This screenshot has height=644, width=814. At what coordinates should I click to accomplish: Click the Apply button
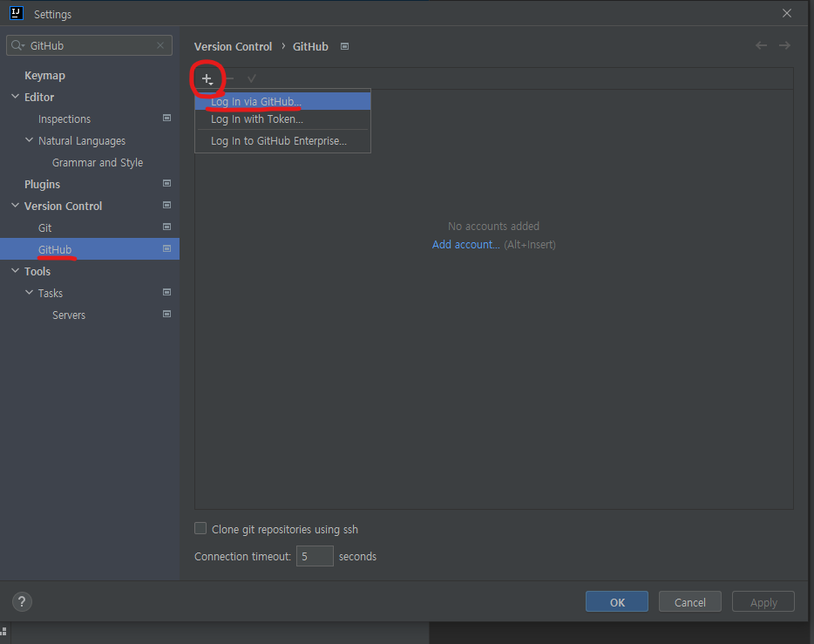pos(763,602)
